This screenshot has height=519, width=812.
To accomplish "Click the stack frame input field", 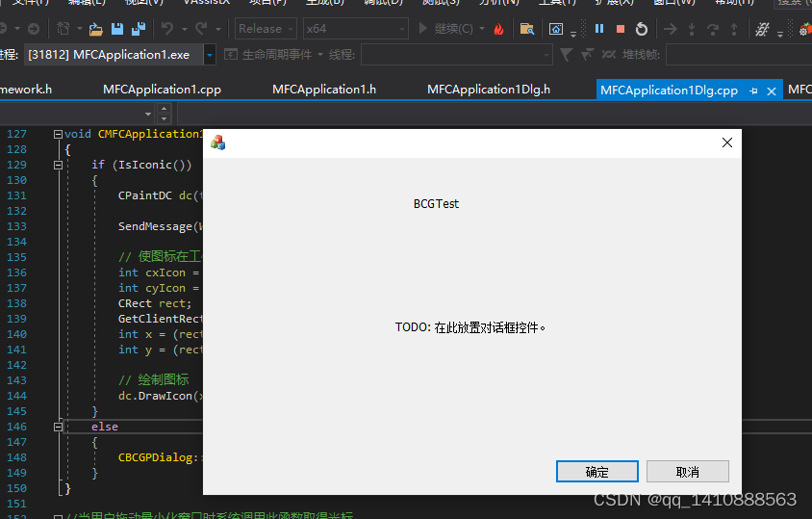I will [739, 55].
